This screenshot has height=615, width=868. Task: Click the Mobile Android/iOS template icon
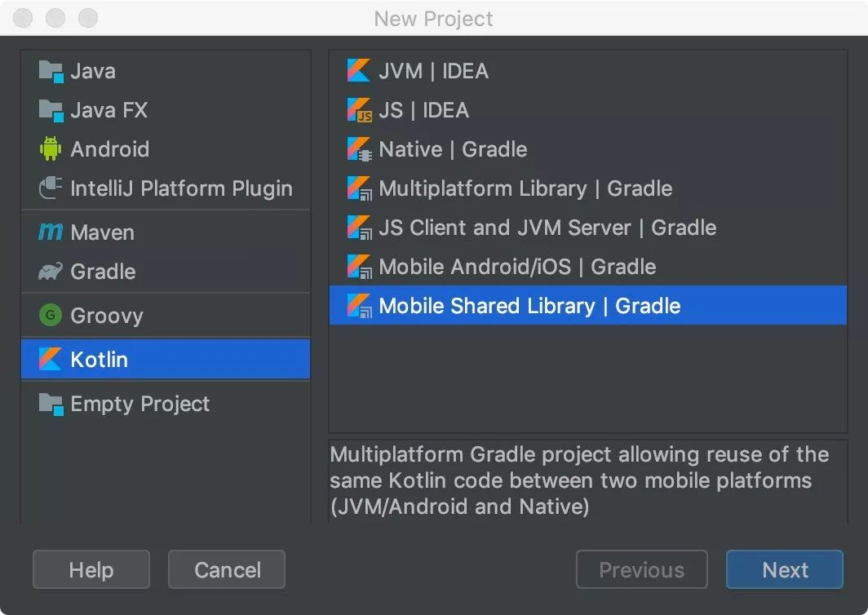(x=359, y=267)
